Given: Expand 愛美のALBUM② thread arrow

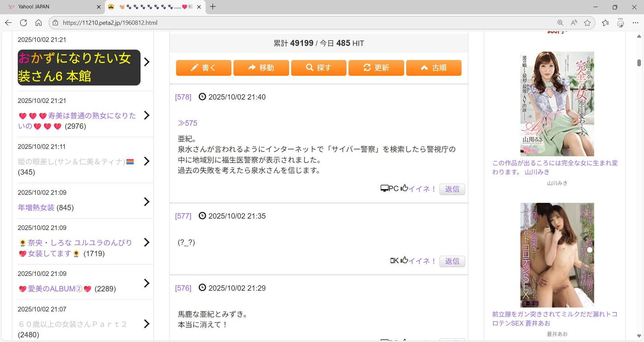Looking at the screenshot, I should pyautogui.click(x=147, y=283).
